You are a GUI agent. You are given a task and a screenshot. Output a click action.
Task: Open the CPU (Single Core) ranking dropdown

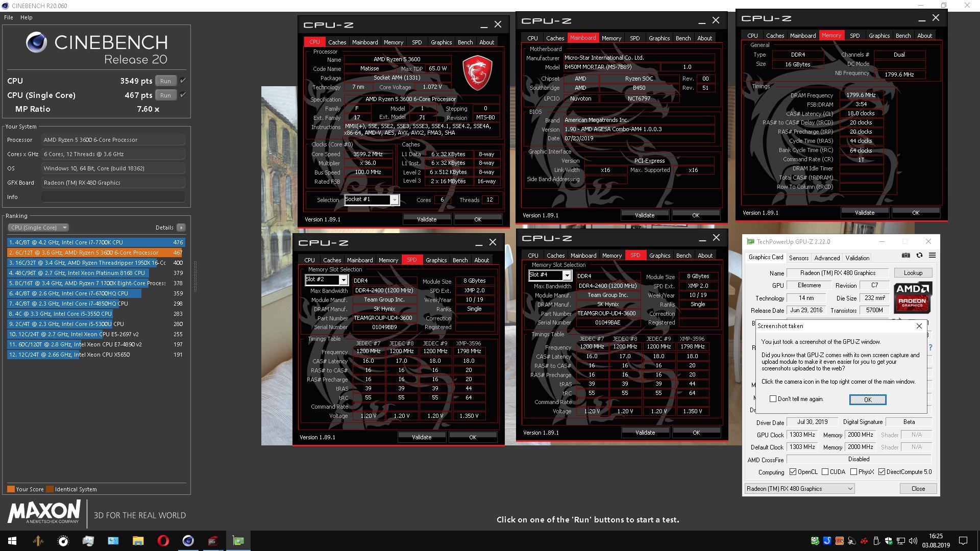(38, 228)
